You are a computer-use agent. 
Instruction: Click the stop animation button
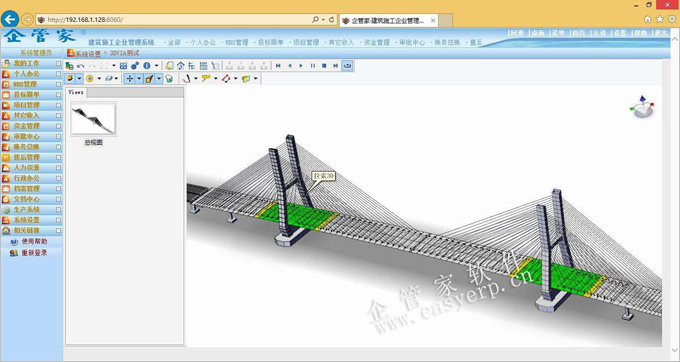pyautogui.click(x=324, y=66)
